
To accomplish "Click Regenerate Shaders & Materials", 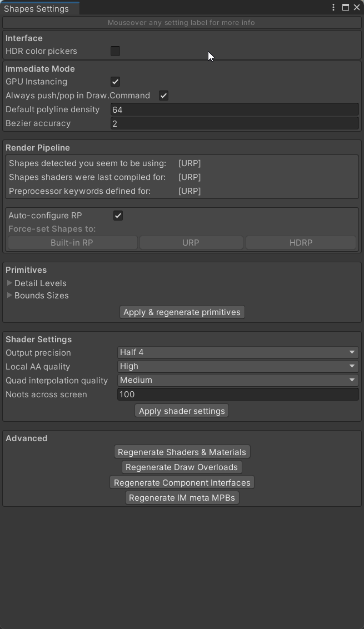I will pos(182,452).
